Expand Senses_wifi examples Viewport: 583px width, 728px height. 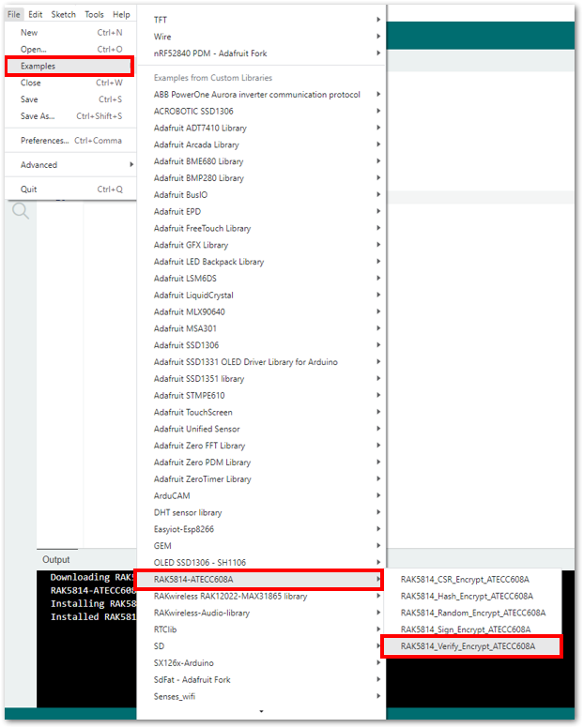[262, 696]
